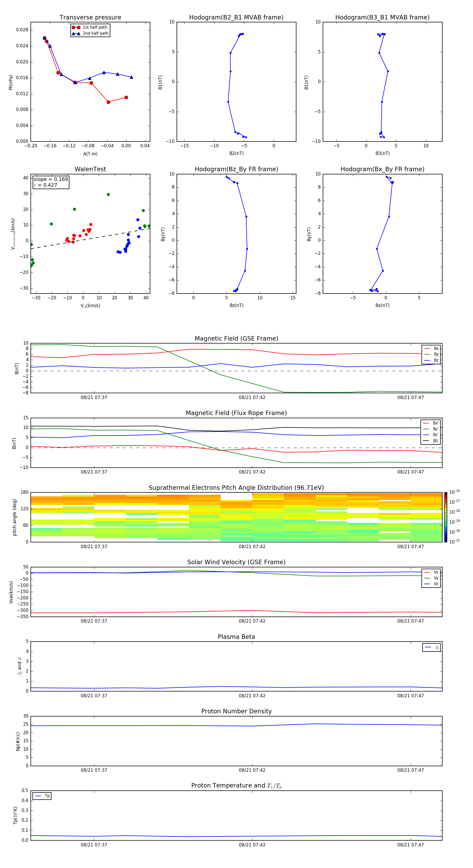Click the |B| entry in Flux Rope legend

tap(431, 441)
